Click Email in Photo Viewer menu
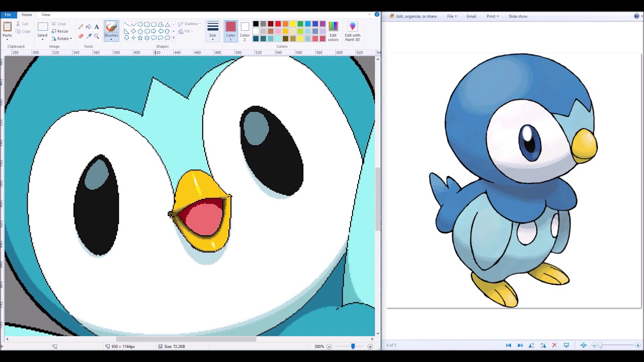644x362 pixels. coord(471,16)
